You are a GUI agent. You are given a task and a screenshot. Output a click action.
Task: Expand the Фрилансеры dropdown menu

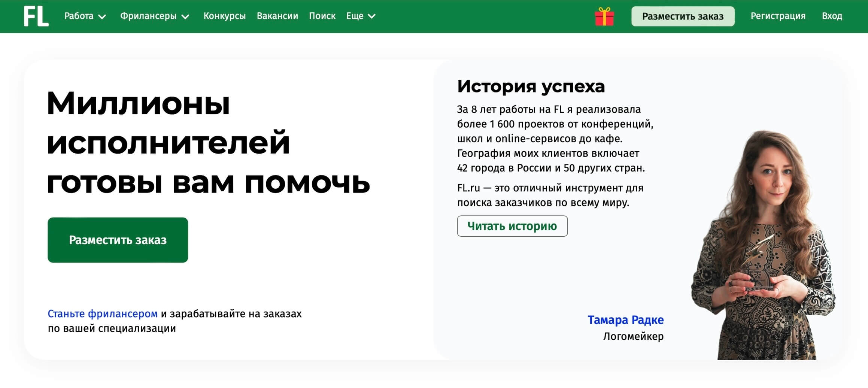[x=155, y=16]
